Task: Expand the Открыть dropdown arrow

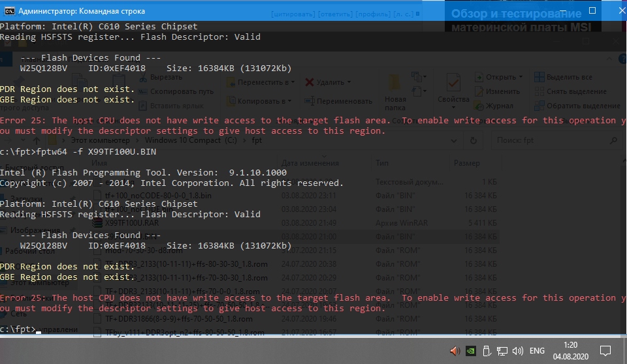Action: 521,77
